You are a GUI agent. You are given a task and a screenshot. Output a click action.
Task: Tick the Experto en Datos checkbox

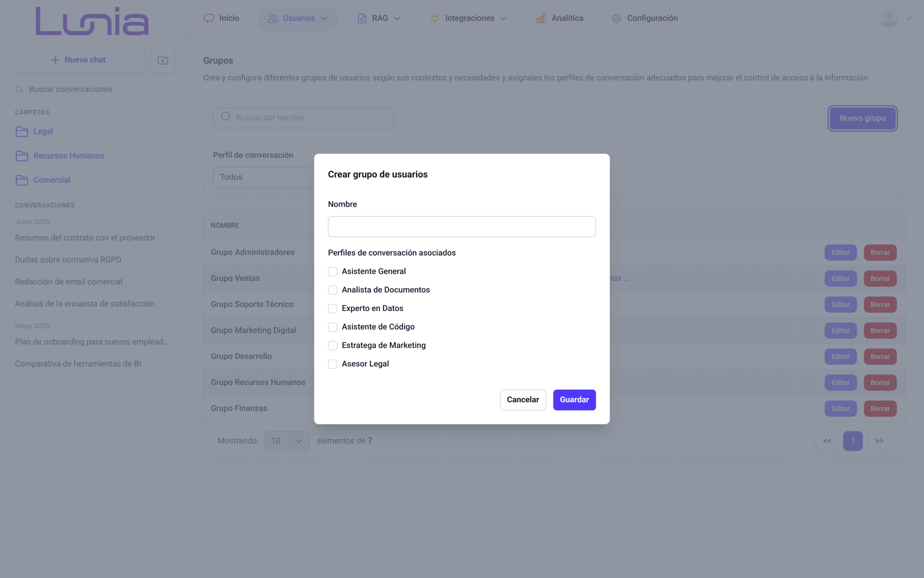[332, 309]
